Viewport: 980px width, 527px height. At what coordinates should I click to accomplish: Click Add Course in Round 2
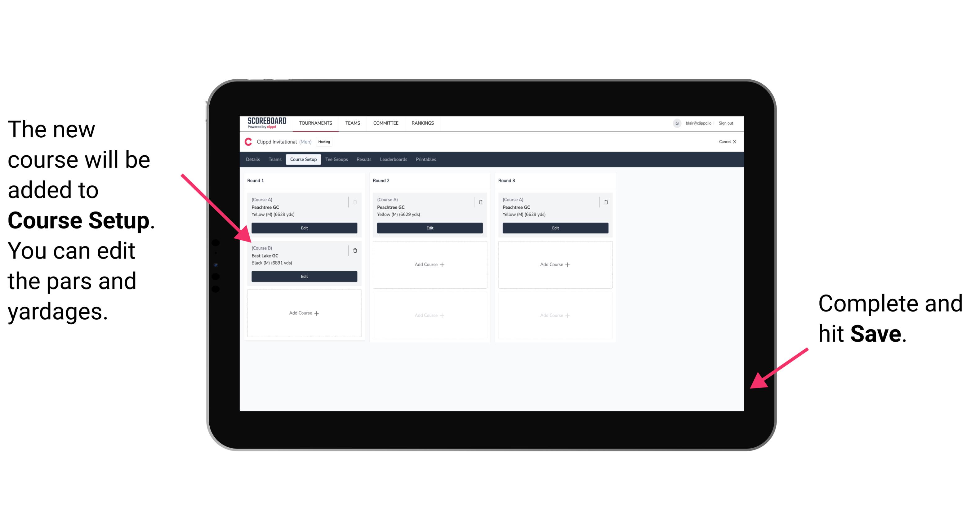[428, 264]
